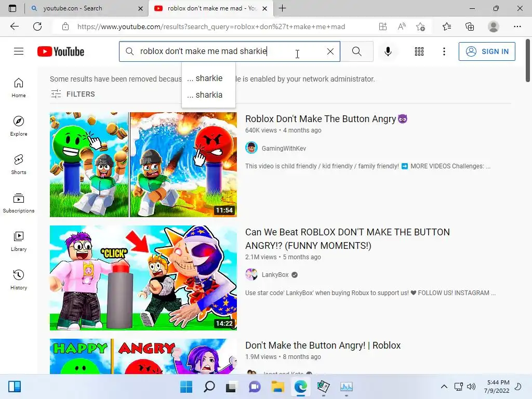Screen dimensions: 532x399
Task: Open Edge Settings and more ellipsis
Action: (x=517, y=26)
